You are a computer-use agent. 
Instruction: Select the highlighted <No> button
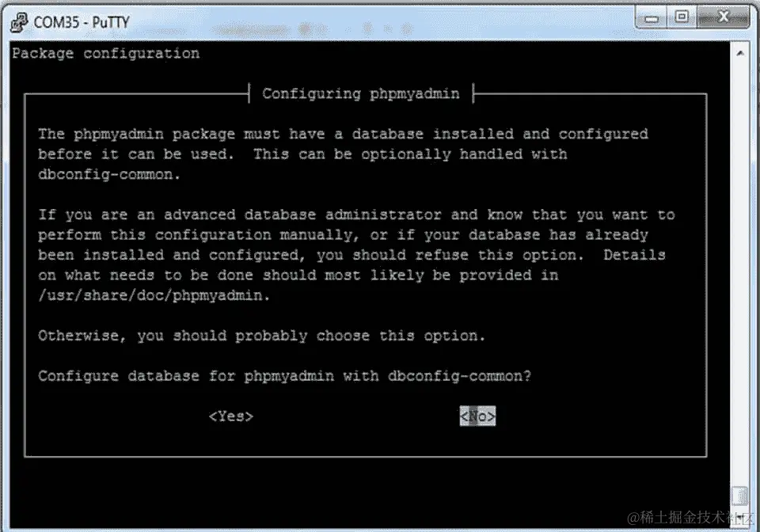(477, 416)
